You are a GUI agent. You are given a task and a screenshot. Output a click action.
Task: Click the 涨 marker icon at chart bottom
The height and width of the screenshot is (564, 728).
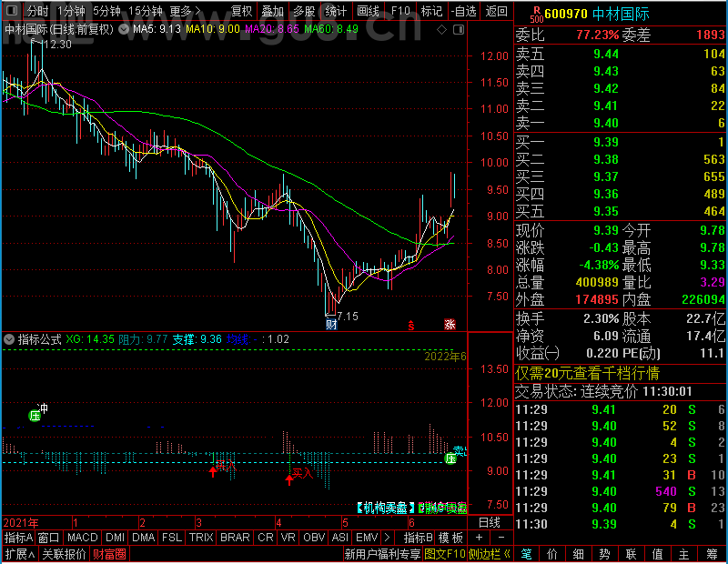click(450, 324)
